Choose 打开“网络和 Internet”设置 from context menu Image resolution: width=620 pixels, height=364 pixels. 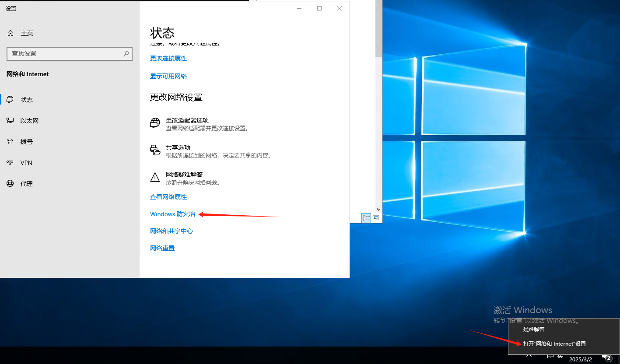tap(554, 344)
